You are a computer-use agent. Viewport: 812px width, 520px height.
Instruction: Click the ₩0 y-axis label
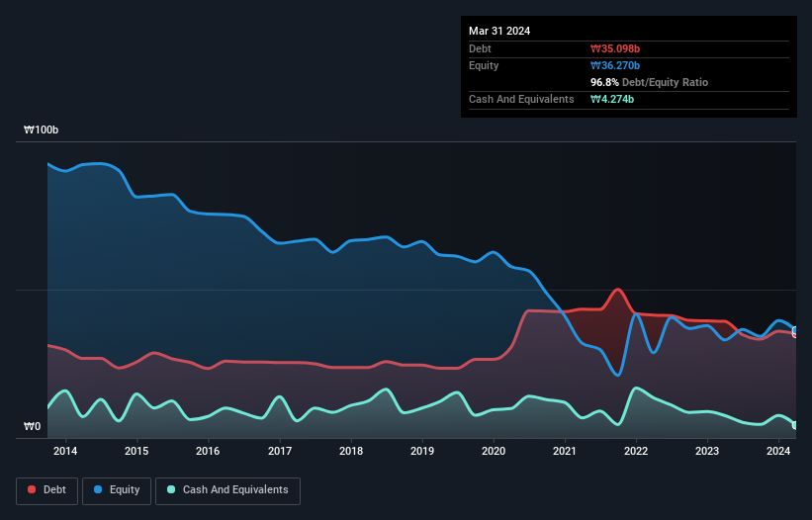click(x=32, y=426)
